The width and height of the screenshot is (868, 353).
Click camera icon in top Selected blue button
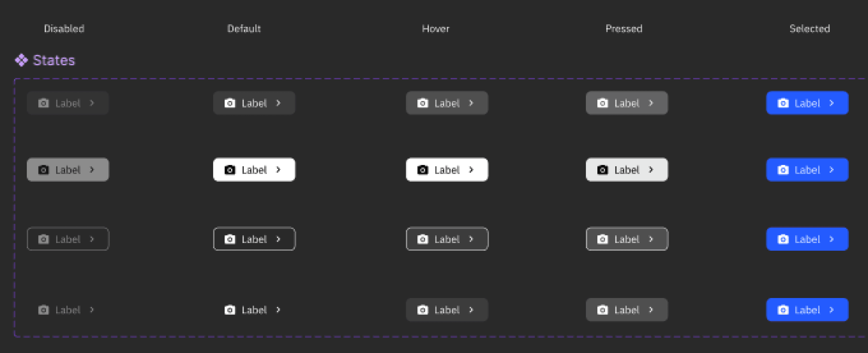pos(783,103)
